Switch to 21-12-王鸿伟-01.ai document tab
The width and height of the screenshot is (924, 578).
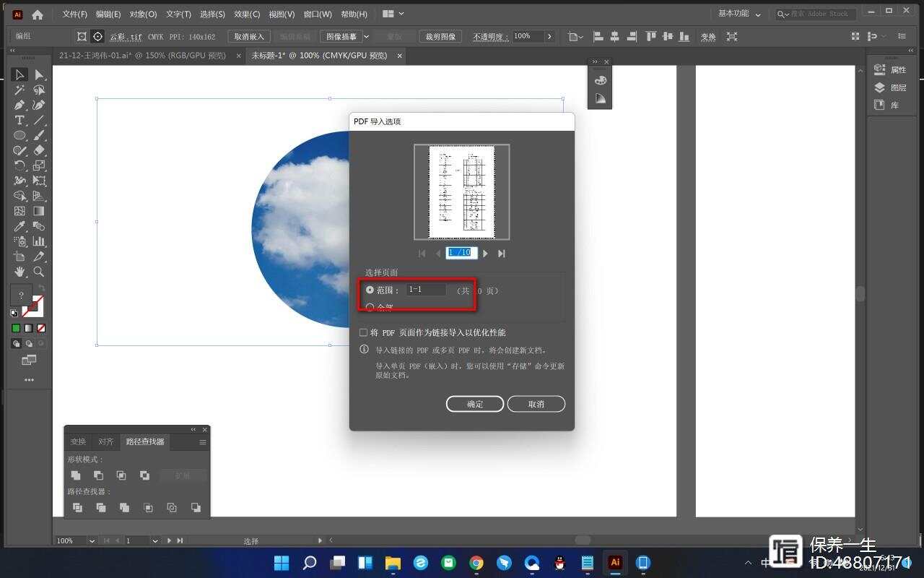tap(142, 56)
